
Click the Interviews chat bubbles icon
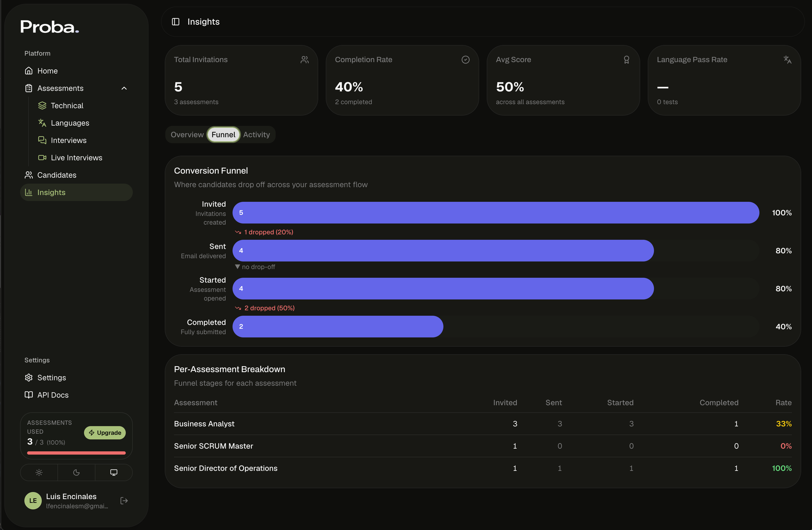click(x=42, y=140)
